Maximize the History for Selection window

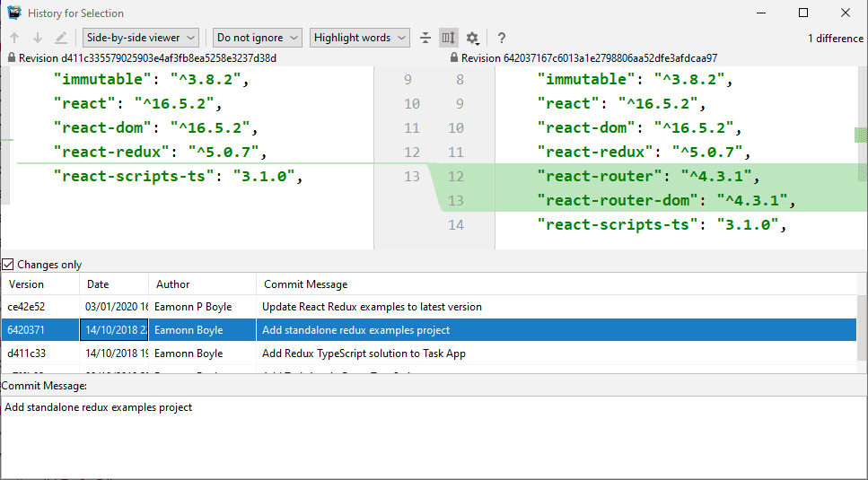[803, 13]
